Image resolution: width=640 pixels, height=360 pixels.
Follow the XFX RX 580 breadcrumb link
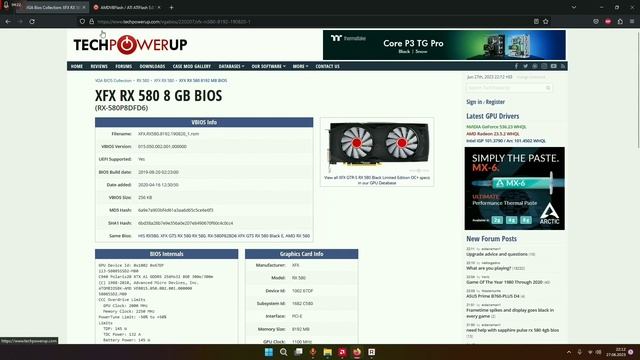tap(164, 81)
